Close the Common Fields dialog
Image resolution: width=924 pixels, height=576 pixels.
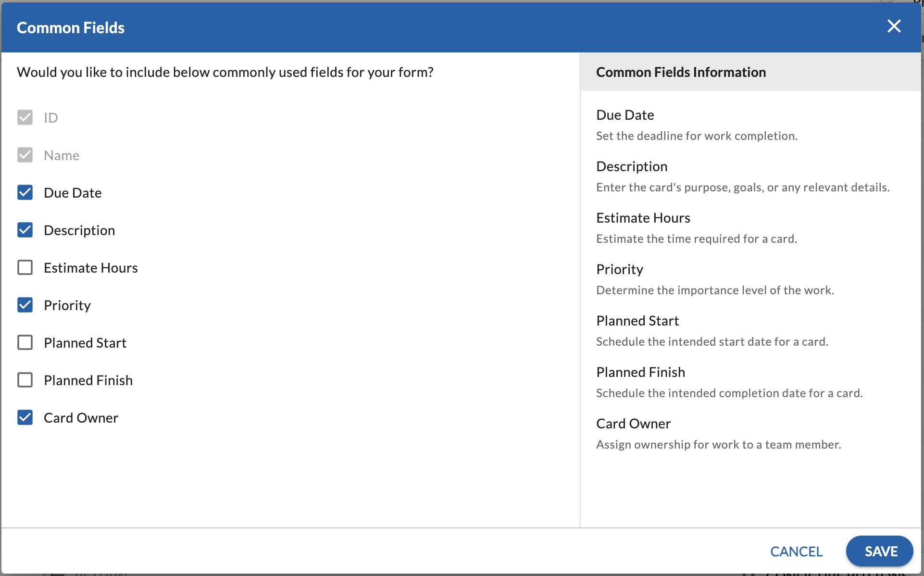[x=894, y=26]
